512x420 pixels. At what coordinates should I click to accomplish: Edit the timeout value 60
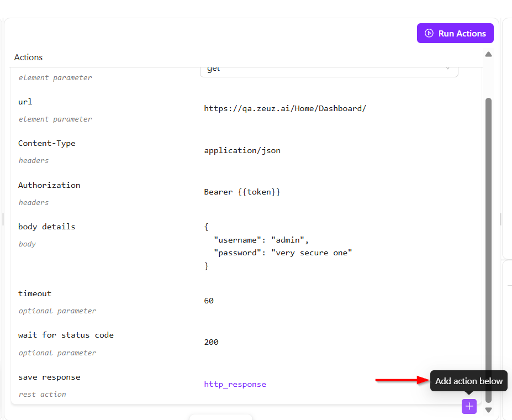(x=209, y=301)
